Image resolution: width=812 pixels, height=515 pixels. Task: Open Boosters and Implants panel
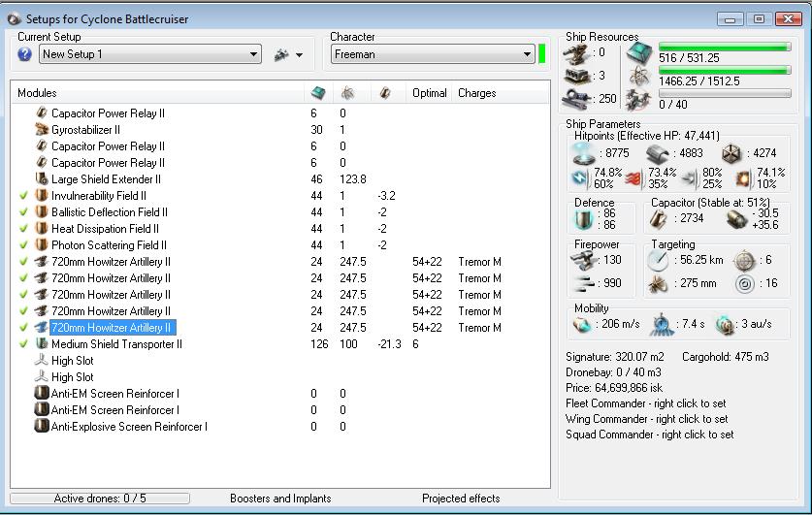(x=280, y=499)
